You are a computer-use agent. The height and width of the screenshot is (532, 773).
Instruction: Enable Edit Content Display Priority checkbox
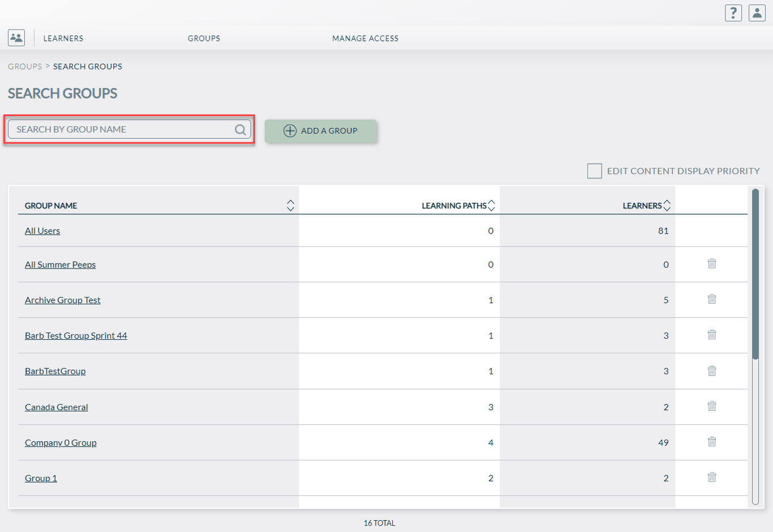click(x=594, y=171)
